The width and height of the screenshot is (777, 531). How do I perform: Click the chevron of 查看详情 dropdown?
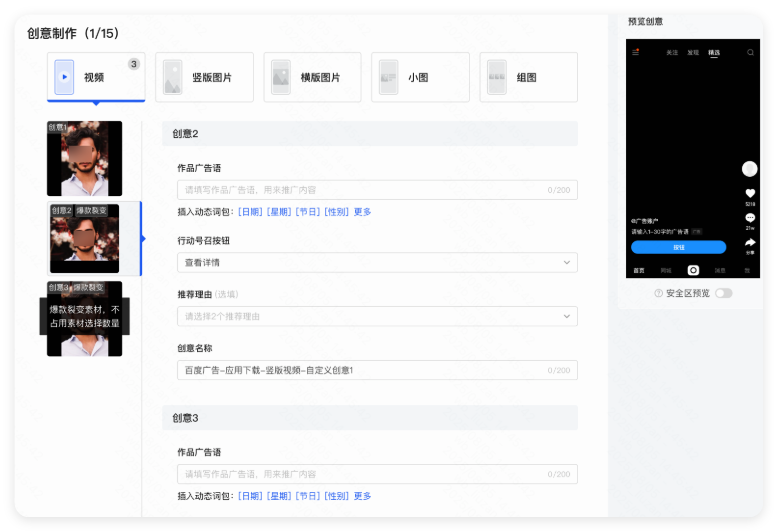tap(566, 263)
